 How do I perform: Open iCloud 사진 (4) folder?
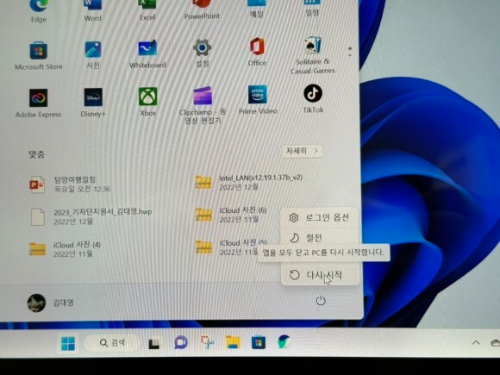click(x=65, y=249)
